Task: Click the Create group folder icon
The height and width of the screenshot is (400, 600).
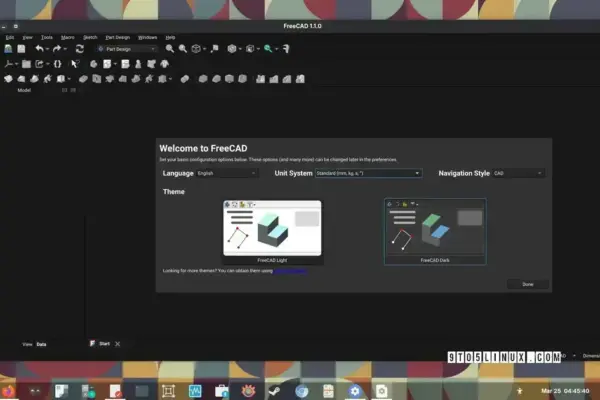Action: coord(26,64)
